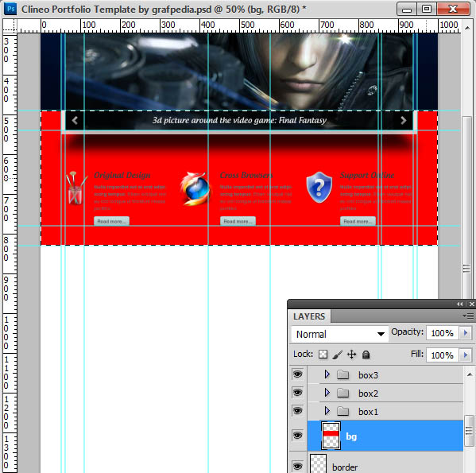Minimize the document window
Screen dimensions: 476x473
click(x=407, y=9)
